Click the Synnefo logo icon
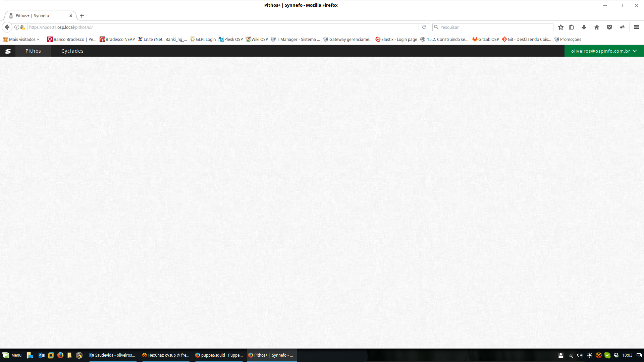The image size is (644, 362). (8, 51)
